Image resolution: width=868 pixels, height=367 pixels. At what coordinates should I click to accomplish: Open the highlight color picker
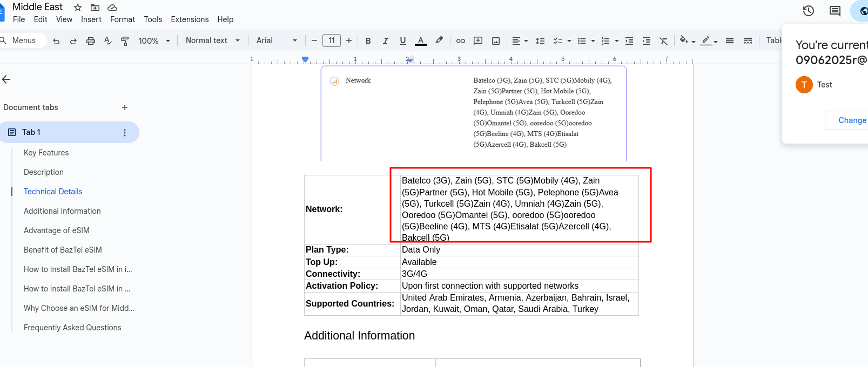coord(439,40)
